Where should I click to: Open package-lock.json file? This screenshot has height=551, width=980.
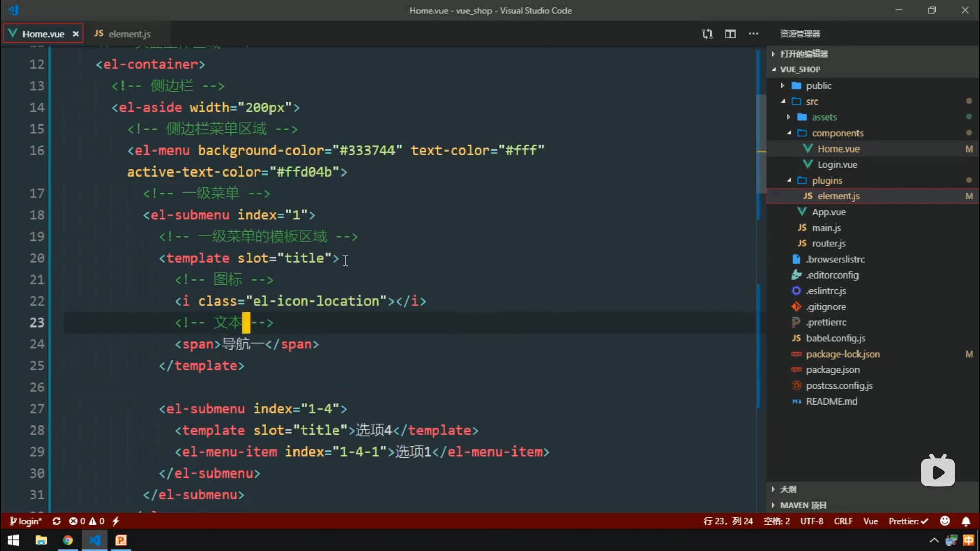(873, 355)
